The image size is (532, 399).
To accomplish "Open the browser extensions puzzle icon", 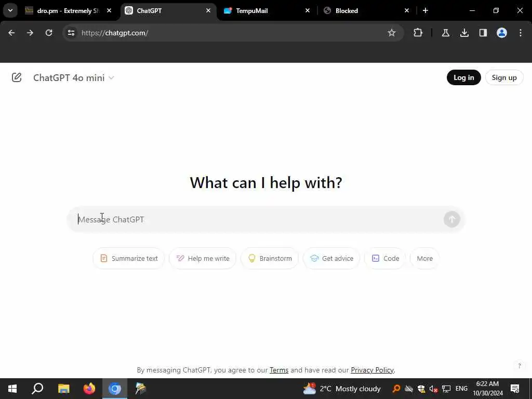I will 418,33.
